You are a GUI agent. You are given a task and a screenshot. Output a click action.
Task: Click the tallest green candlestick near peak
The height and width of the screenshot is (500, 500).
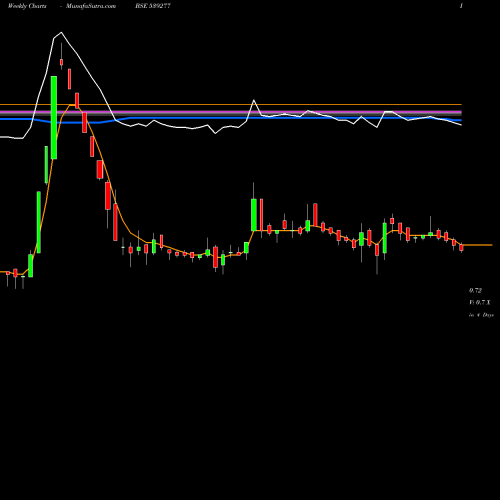click(x=54, y=118)
